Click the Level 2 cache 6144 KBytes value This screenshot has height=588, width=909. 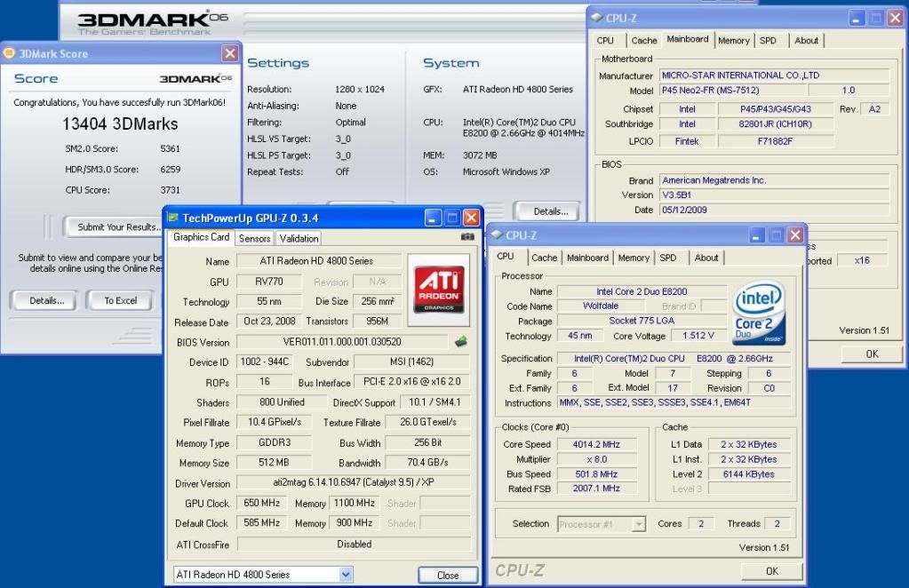749,474
